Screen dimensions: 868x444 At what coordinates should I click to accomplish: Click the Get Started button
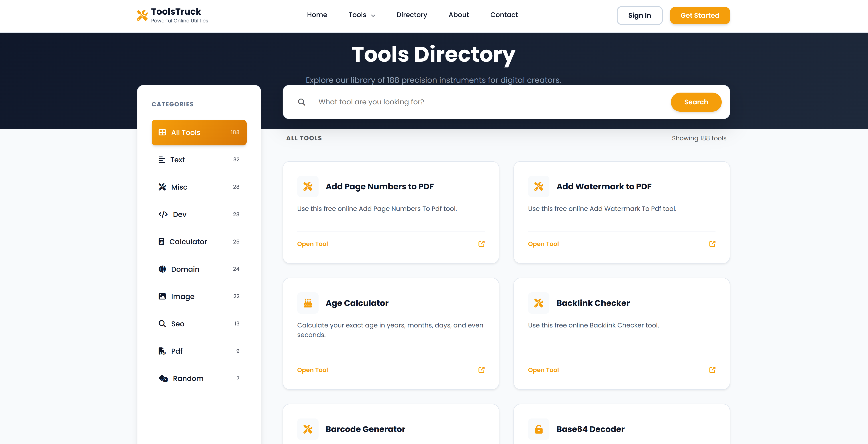pos(700,15)
